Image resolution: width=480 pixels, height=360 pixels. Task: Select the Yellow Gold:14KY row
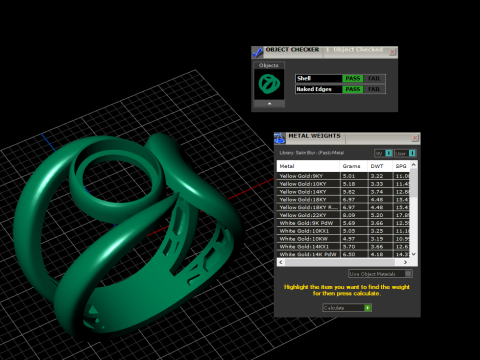pos(343,192)
